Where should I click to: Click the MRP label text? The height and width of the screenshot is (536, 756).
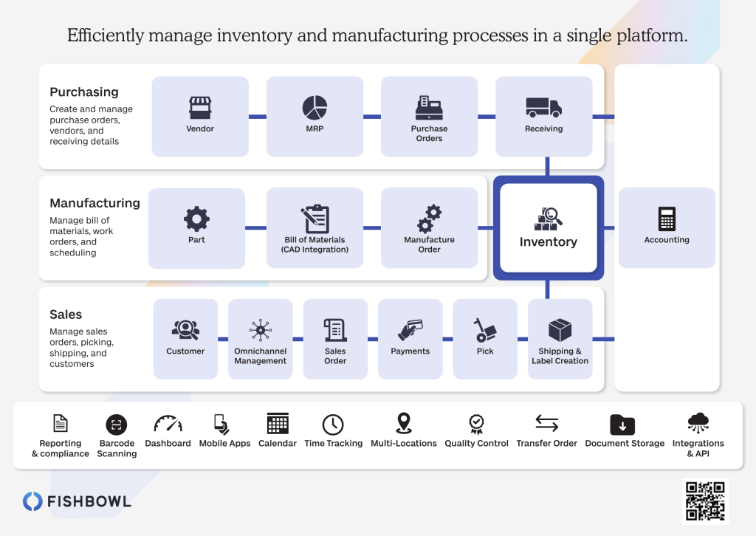315,128
